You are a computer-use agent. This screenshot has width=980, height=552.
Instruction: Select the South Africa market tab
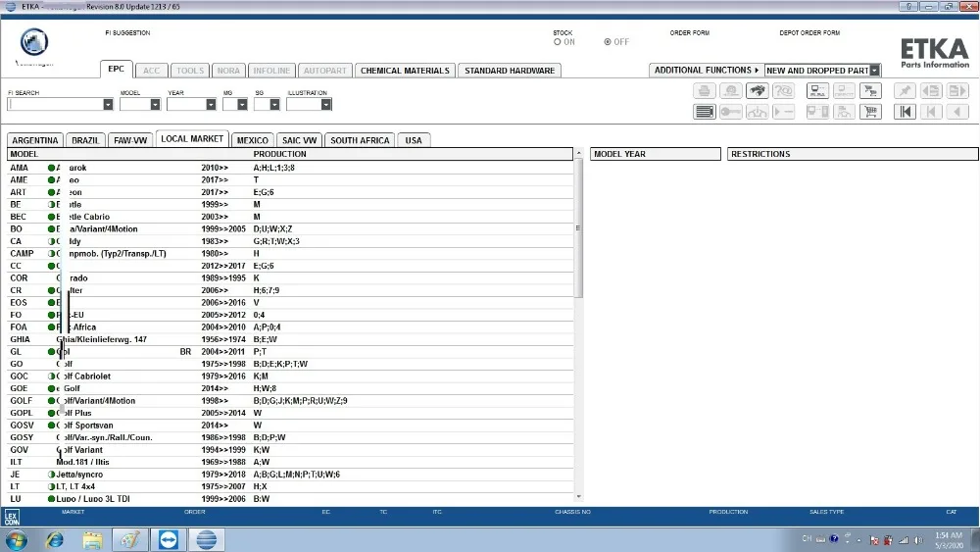pyautogui.click(x=360, y=140)
